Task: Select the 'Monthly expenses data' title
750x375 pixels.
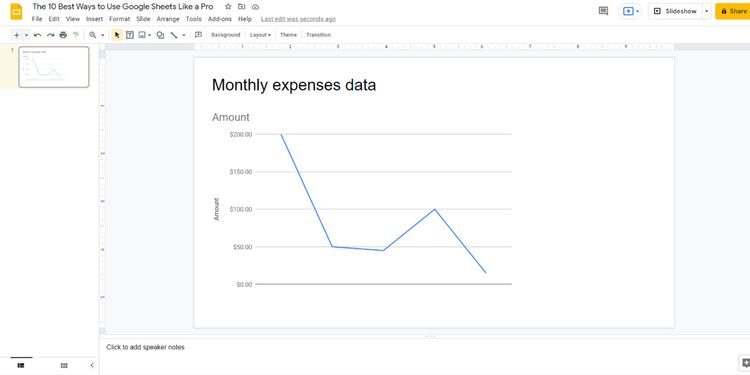Action: [294, 85]
